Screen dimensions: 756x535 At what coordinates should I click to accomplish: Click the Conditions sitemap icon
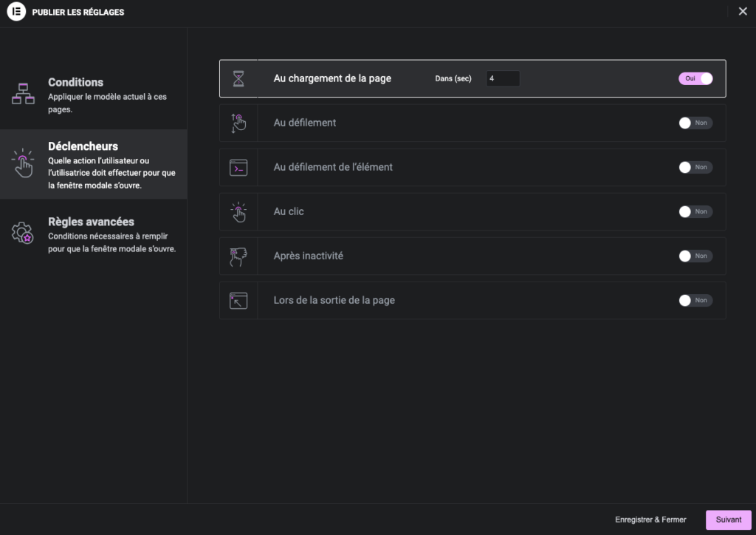pos(24,94)
